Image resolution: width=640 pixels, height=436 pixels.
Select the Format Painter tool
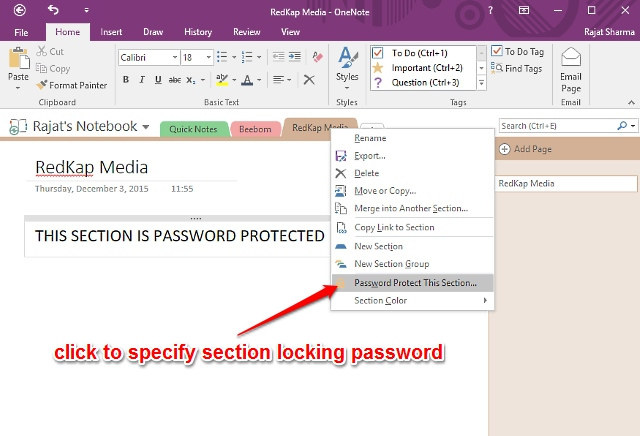click(x=72, y=85)
